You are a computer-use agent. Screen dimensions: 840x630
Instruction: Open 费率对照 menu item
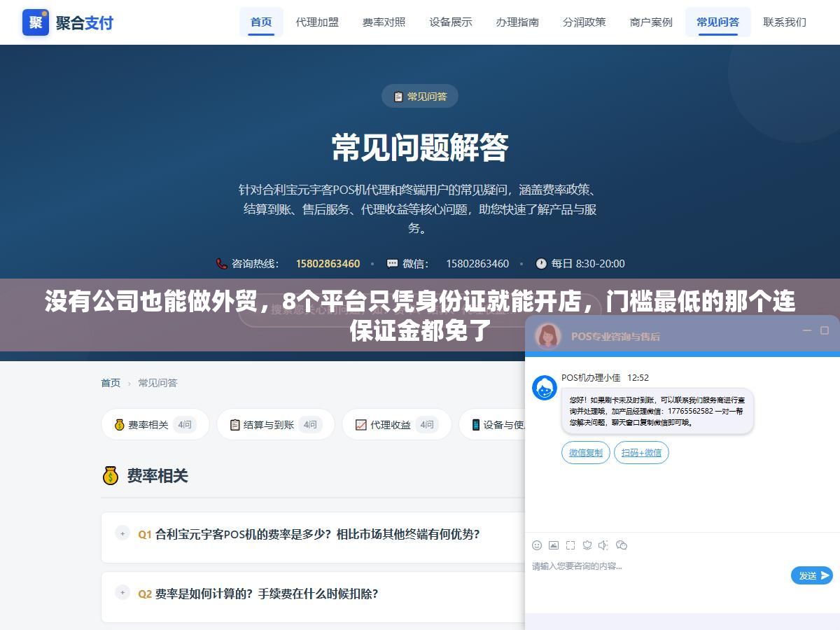click(384, 22)
